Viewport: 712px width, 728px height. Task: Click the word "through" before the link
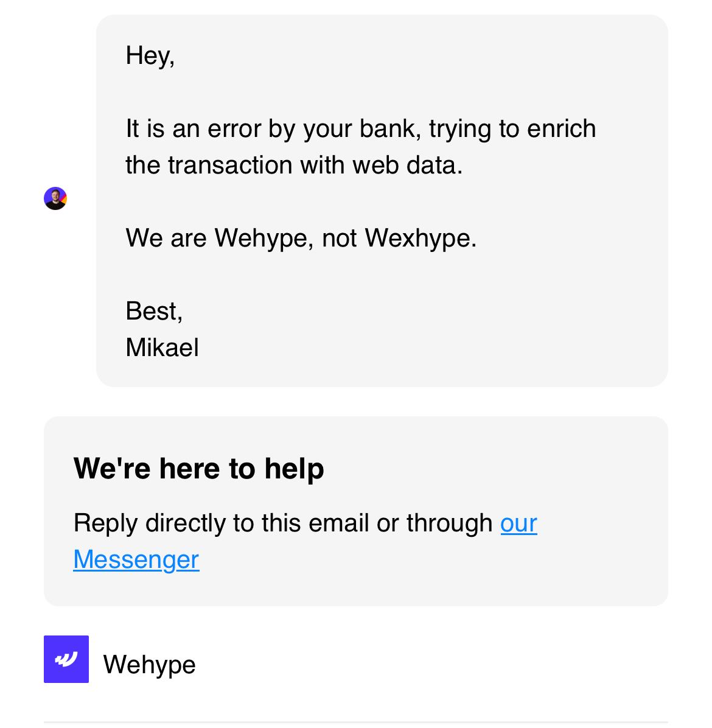tap(449, 523)
